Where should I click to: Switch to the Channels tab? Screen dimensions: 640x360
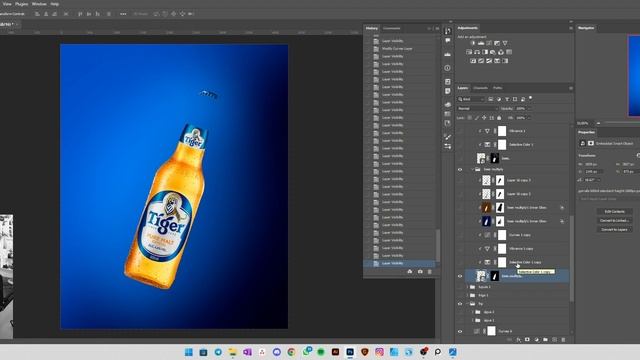(480, 88)
